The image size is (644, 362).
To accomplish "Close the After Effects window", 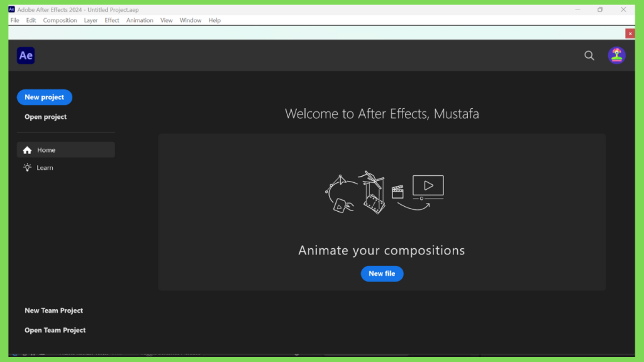I will point(623,9).
